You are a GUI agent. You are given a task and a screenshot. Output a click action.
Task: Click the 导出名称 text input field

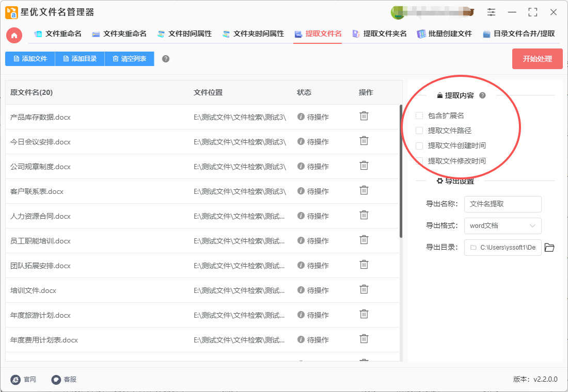[502, 204]
